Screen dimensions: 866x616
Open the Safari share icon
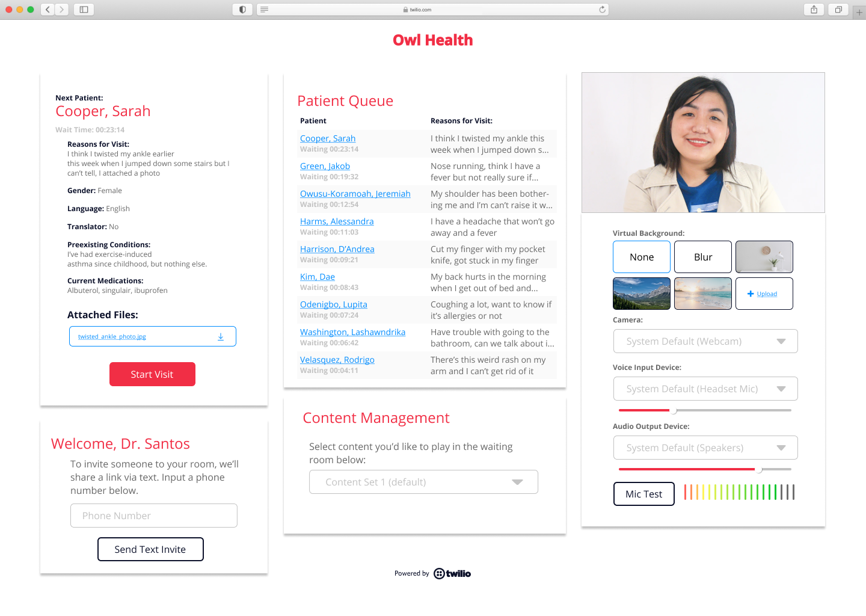click(x=814, y=10)
